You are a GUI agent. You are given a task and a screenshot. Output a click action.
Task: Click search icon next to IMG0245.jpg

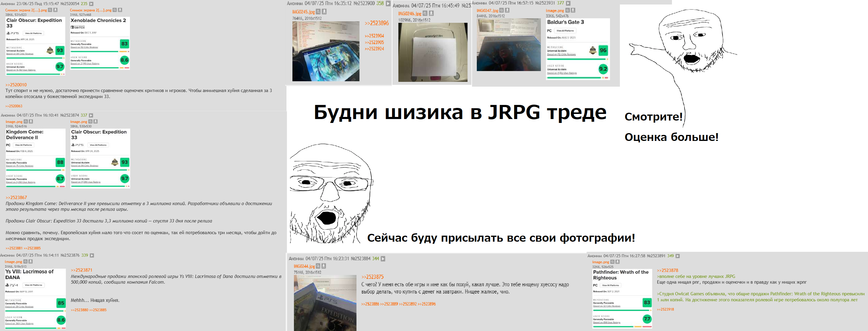coord(318,11)
